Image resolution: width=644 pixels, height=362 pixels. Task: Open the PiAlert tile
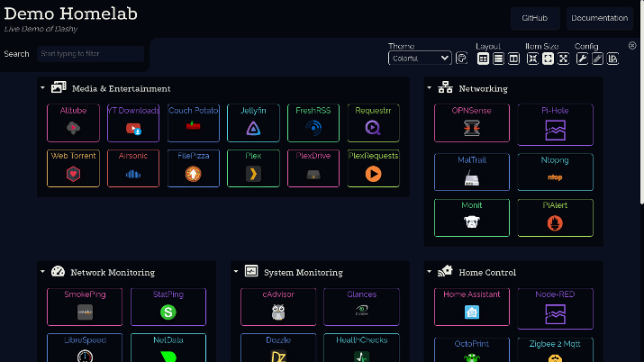[x=556, y=218]
